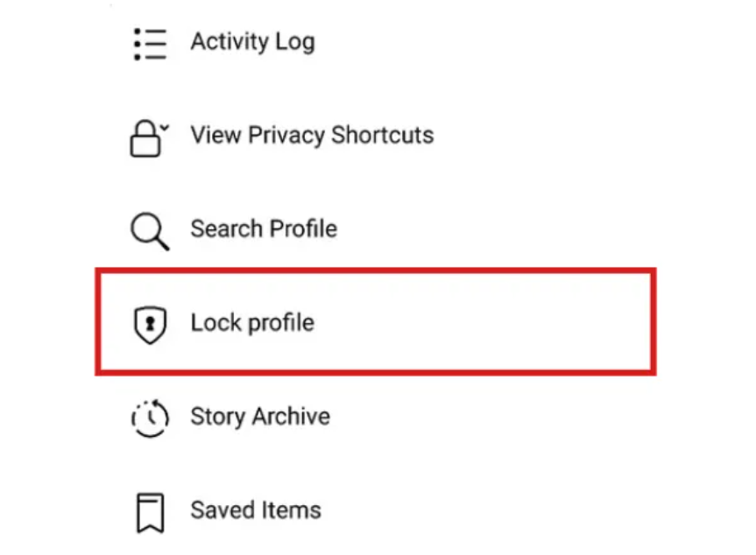Click the small chevron beside the padlock icon

tap(165, 126)
